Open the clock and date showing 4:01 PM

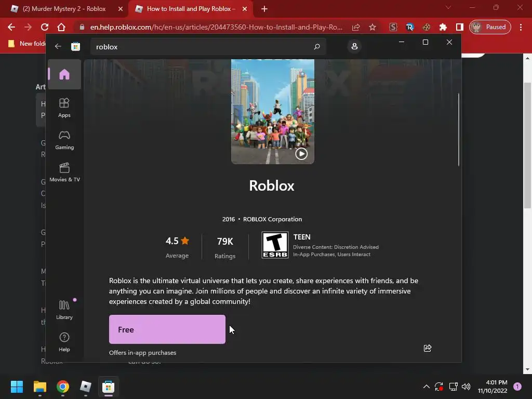click(493, 387)
